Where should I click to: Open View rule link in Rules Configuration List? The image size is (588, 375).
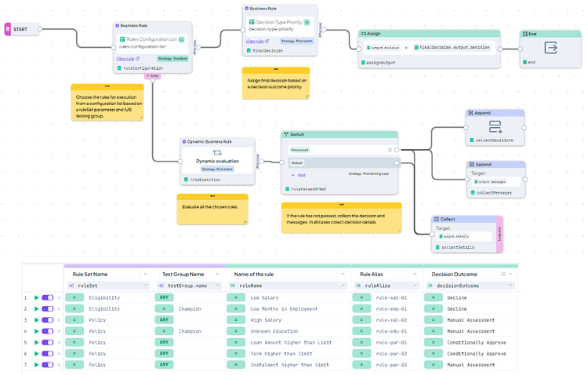pos(126,58)
